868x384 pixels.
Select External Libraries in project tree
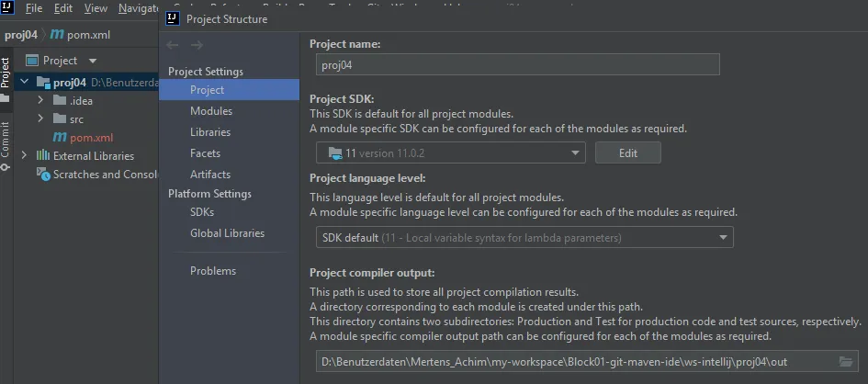[94, 156]
